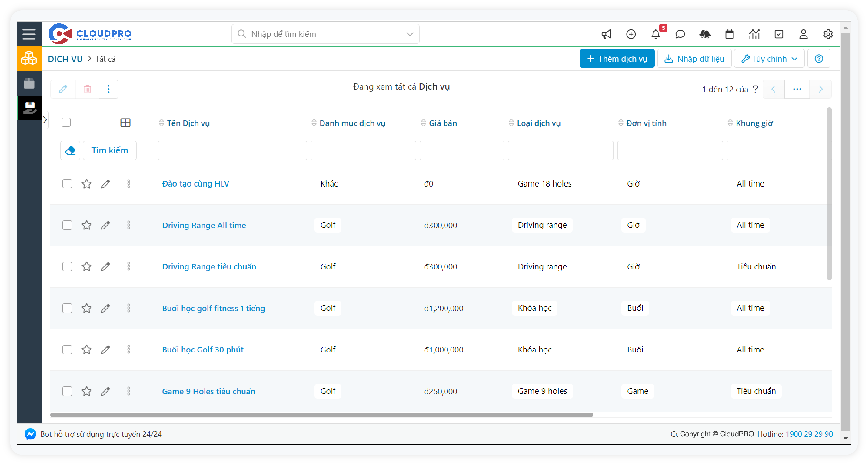The height and width of the screenshot is (466, 868).
Task: Open the calendar icon in header
Action: click(x=729, y=34)
